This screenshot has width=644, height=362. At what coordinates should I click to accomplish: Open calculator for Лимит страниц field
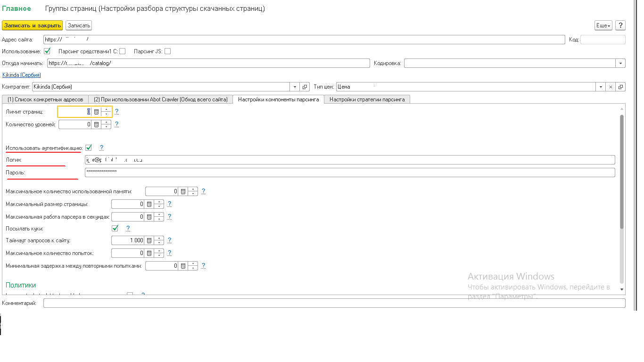[96, 112]
